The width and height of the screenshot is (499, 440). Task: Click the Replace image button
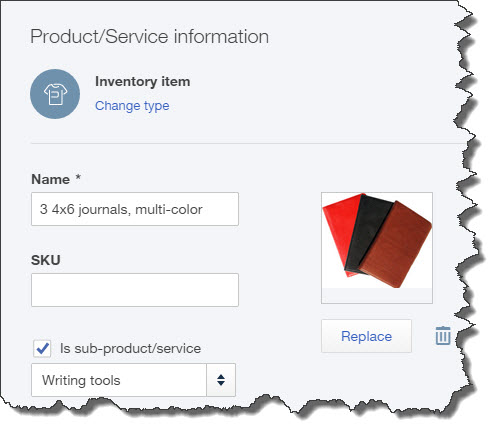point(366,336)
